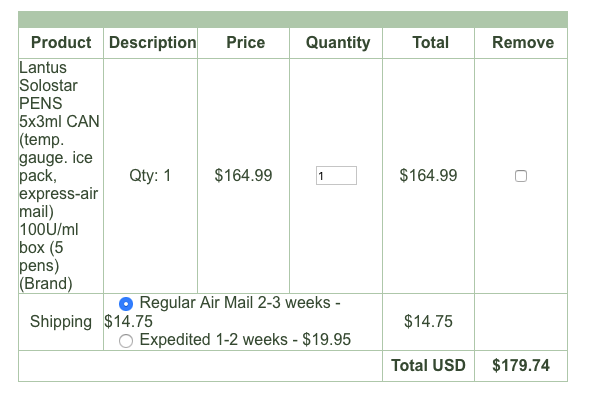608x398 pixels.
Task: Tick the Remove checkbox for Lantus Solostar
Action: (520, 176)
